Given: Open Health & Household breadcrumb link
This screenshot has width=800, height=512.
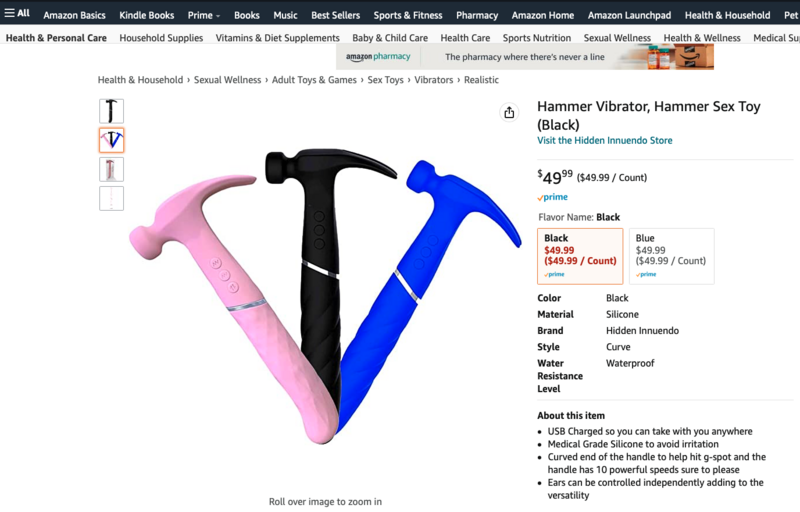Looking at the screenshot, I should (x=140, y=80).
